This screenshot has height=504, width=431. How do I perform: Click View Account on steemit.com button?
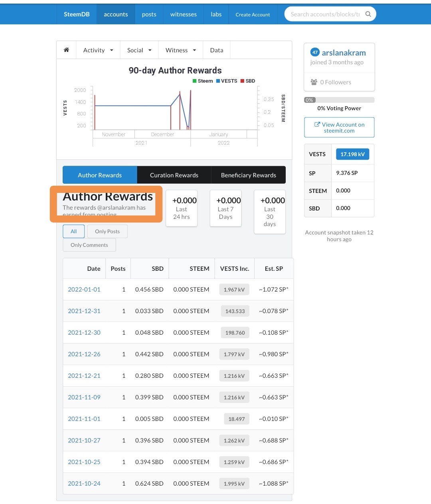[x=339, y=127]
